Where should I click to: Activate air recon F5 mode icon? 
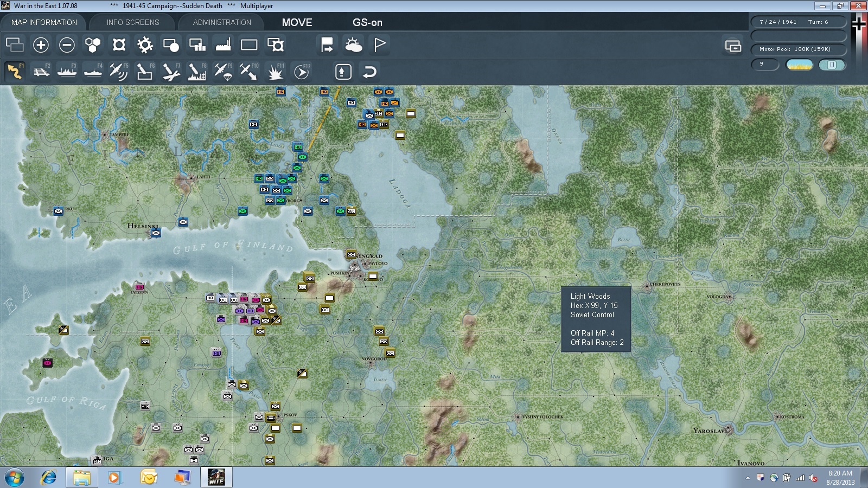(118, 72)
